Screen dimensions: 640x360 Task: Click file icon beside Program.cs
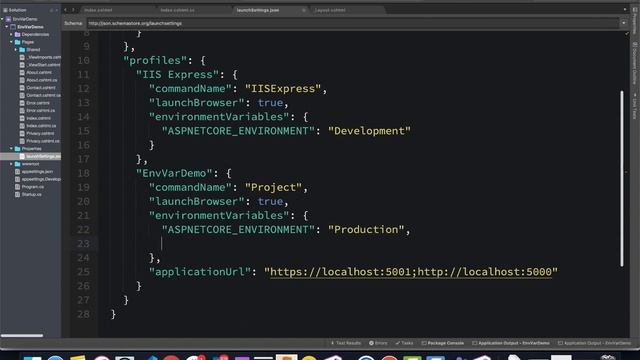pyautogui.click(x=18, y=187)
